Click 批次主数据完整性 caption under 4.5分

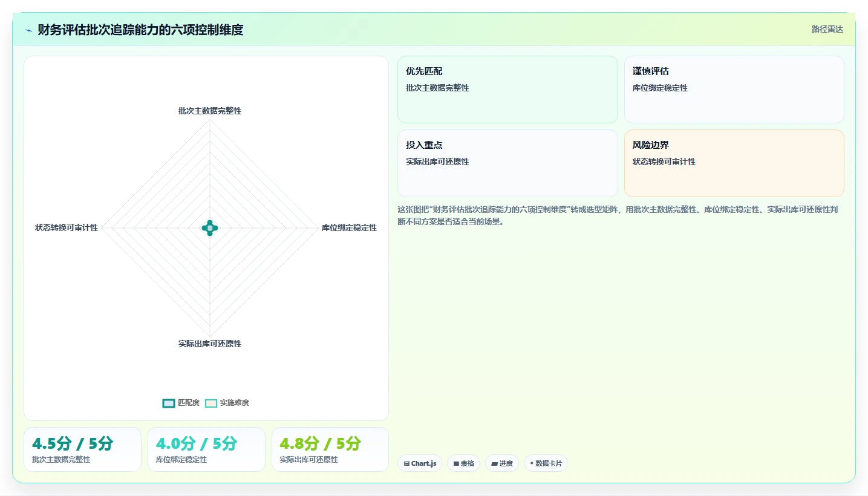tap(61, 460)
